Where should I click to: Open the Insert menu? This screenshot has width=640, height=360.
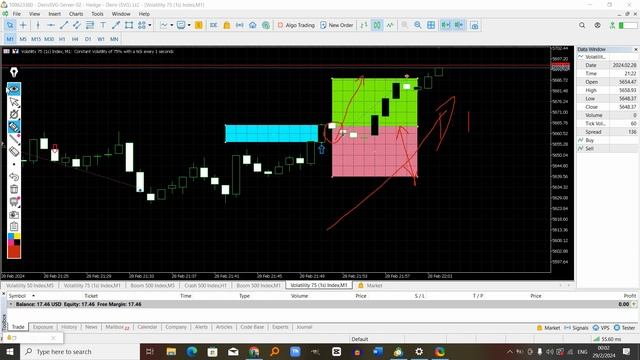pos(55,14)
